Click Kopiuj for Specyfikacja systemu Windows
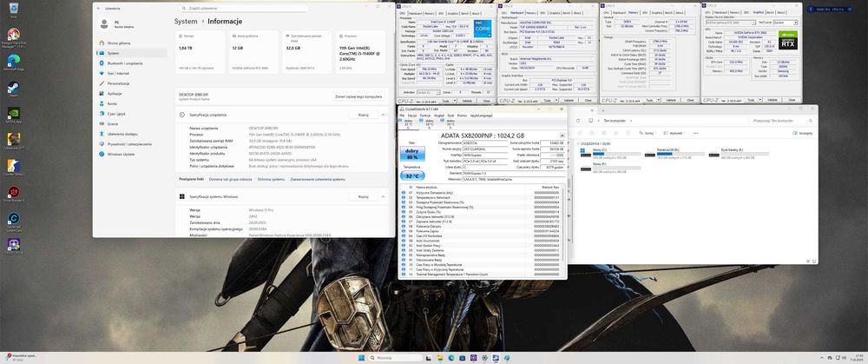The image size is (868, 364). point(363,196)
